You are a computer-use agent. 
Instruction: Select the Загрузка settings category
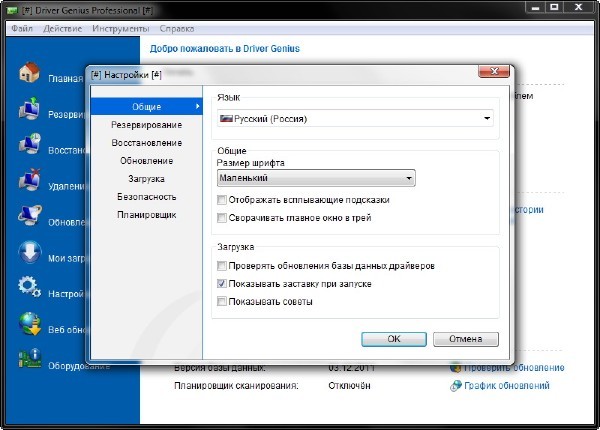click(x=147, y=179)
